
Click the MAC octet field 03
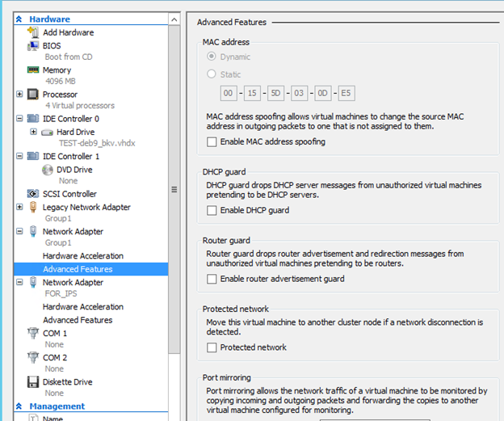click(299, 93)
